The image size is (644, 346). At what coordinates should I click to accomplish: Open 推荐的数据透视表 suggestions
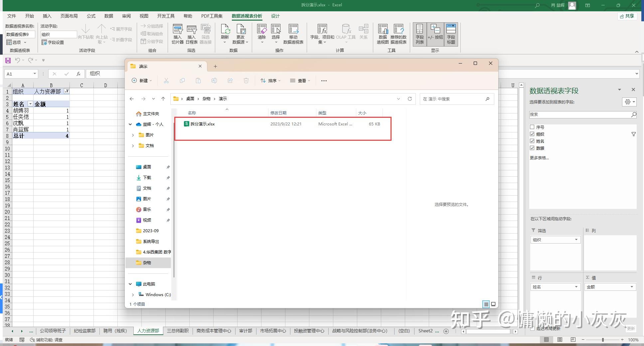[x=398, y=33]
